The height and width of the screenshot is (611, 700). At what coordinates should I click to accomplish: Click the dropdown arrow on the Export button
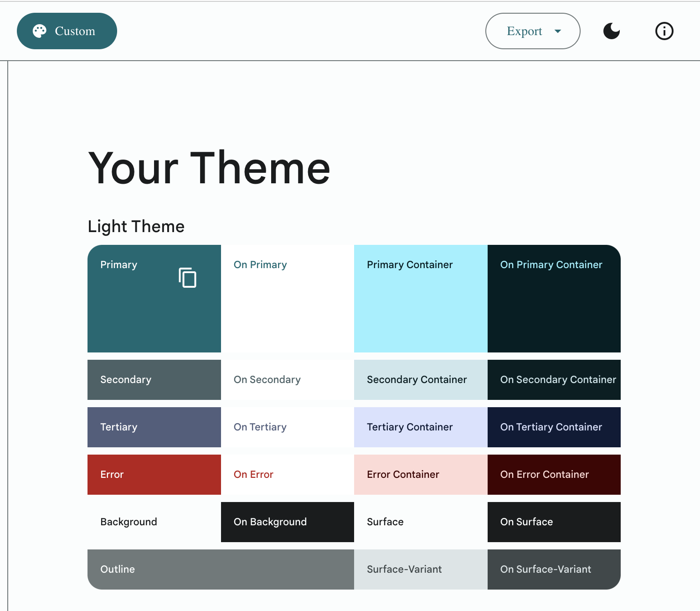click(x=557, y=31)
